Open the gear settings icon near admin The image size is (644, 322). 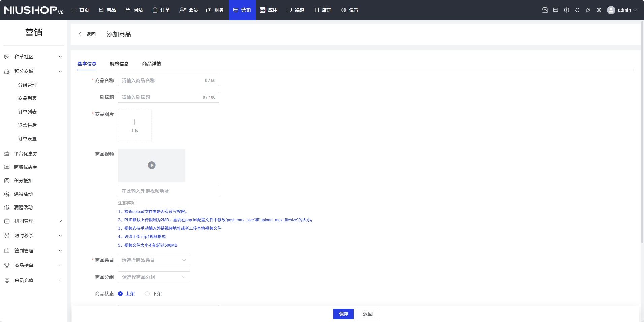pos(599,10)
